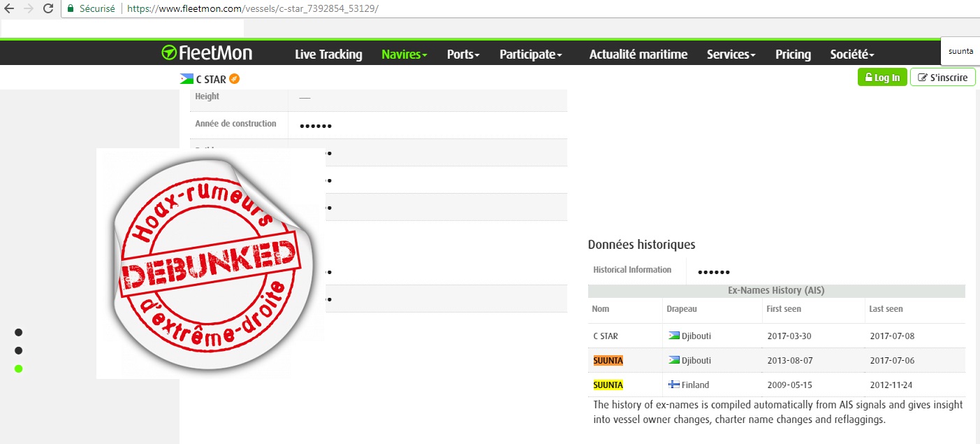Click the S'inscrire sign-up button

pos(943,77)
